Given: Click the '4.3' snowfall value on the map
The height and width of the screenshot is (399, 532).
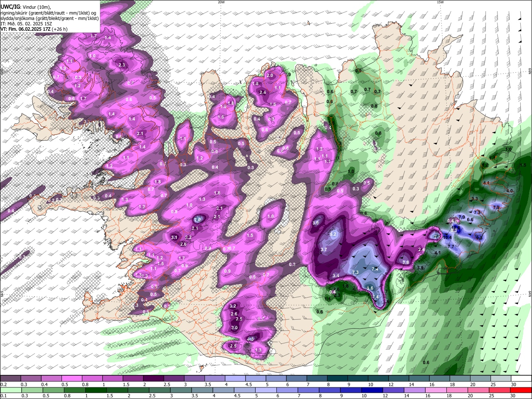Looking at the screenshot, I should [251, 339].
